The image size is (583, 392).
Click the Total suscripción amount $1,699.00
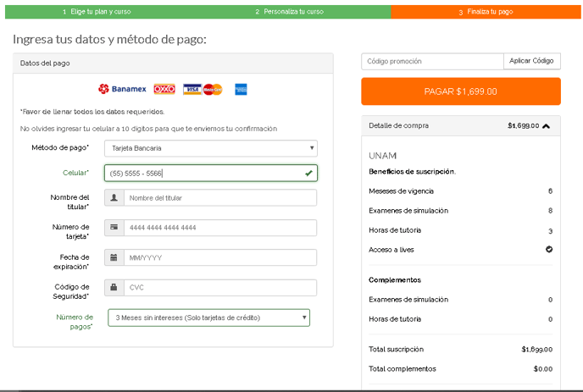[x=537, y=350]
